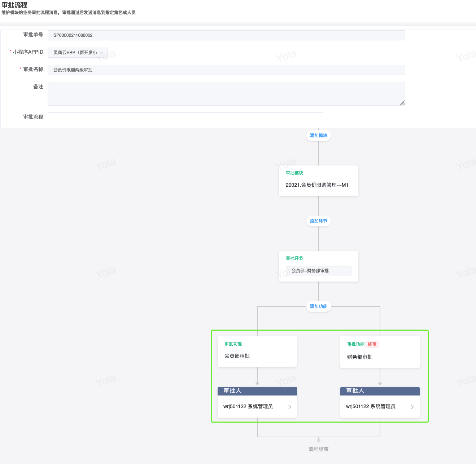The image size is (476, 464).
Task: Click the 会员部+财务部审批 input field
Action: point(319,271)
